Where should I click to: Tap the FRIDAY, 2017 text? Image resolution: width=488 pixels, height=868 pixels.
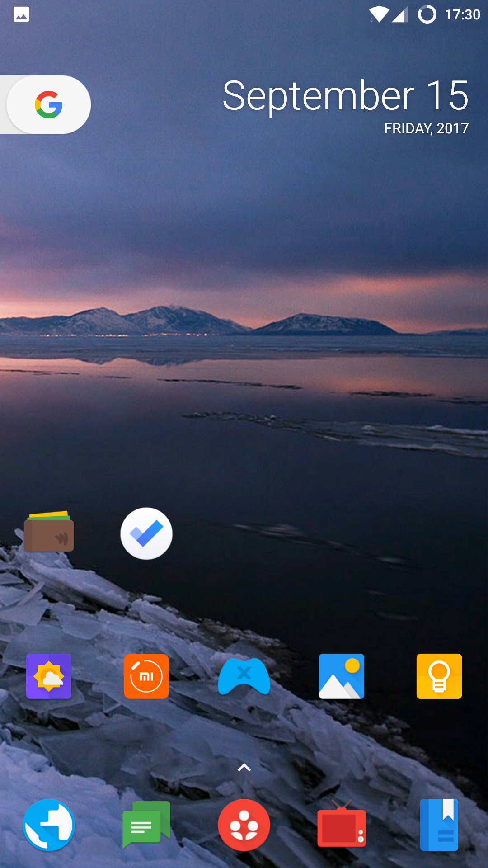tap(426, 128)
